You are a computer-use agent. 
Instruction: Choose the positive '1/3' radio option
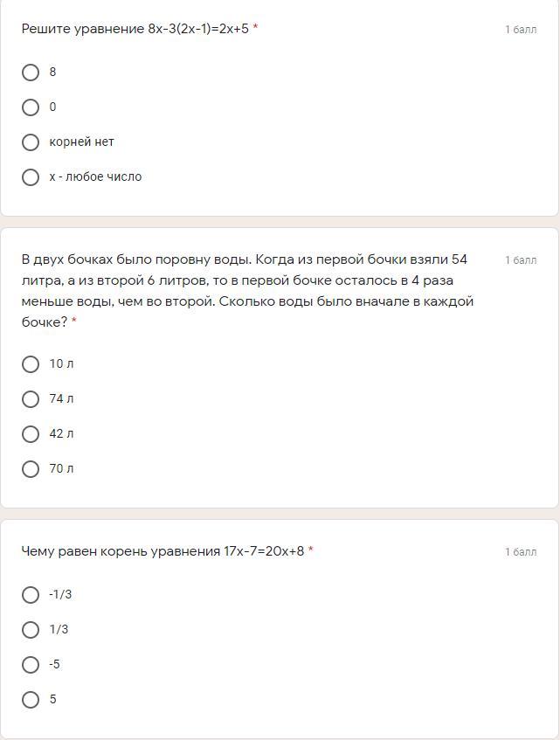coord(31,630)
